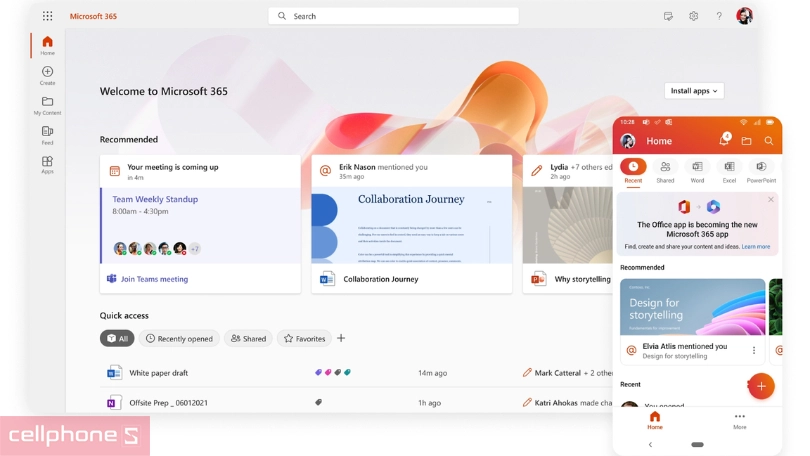Open My Content folder in sidebar
Viewport: 810px width, 456px height.
coord(48,105)
